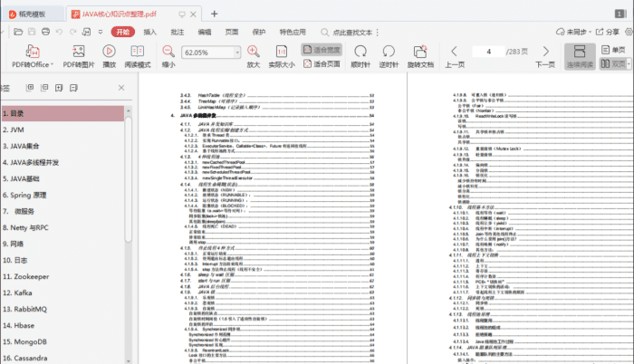Select the 开始 ribbon tab
Image resolution: width=634 pixels, height=364 pixels.
coord(123,32)
